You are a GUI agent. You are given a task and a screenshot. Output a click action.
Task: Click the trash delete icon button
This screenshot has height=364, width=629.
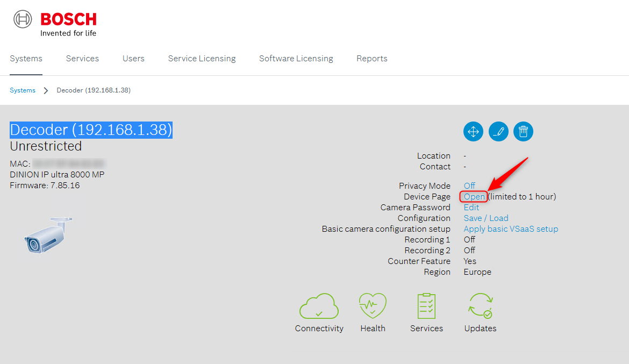(523, 131)
